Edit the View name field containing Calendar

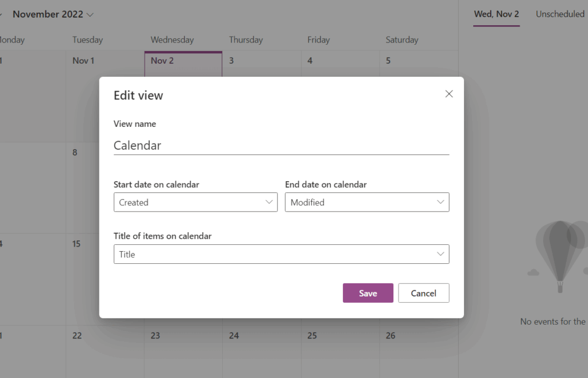281,145
